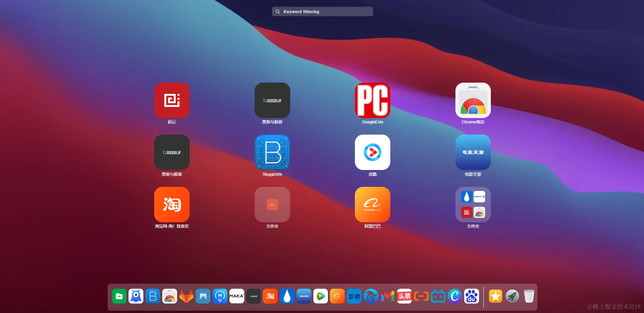Image resolution: width=644 pixels, height=313 pixels.
Task: Open the 码云 app icon
Action: coord(172,100)
